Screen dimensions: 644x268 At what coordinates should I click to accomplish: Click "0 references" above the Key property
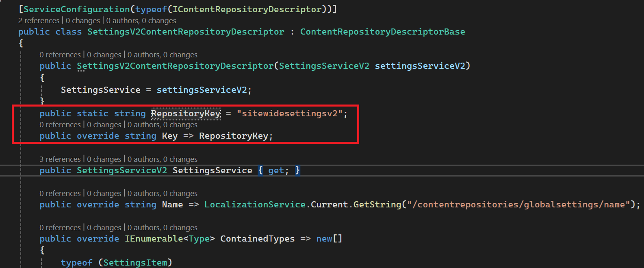tap(60, 125)
